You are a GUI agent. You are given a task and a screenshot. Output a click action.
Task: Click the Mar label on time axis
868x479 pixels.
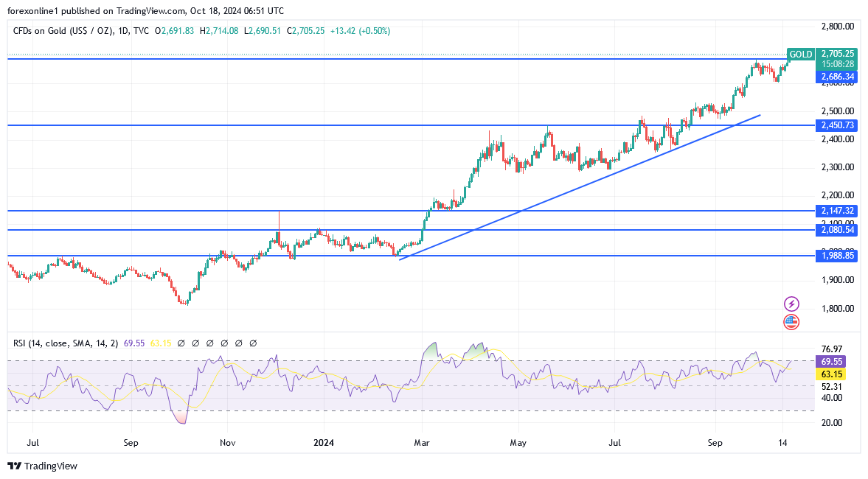(422, 443)
